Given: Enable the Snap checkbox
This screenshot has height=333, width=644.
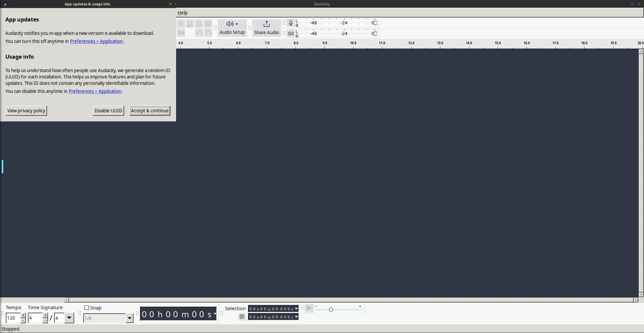Looking at the screenshot, I should [x=87, y=308].
